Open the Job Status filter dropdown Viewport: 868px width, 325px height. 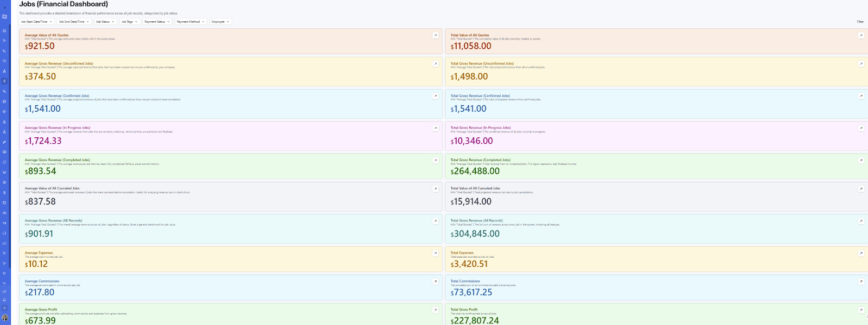point(105,22)
